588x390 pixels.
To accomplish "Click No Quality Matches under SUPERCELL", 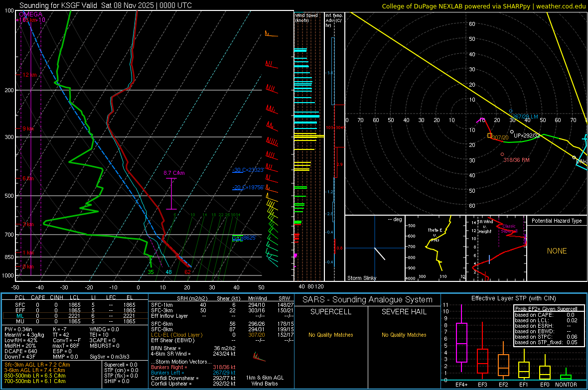I will point(331,335).
